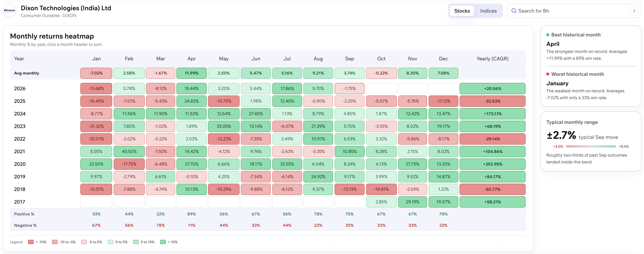The height and width of the screenshot is (254, 644).
Task: Click the Dixon company logo
Action: click(x=9, y=11)
